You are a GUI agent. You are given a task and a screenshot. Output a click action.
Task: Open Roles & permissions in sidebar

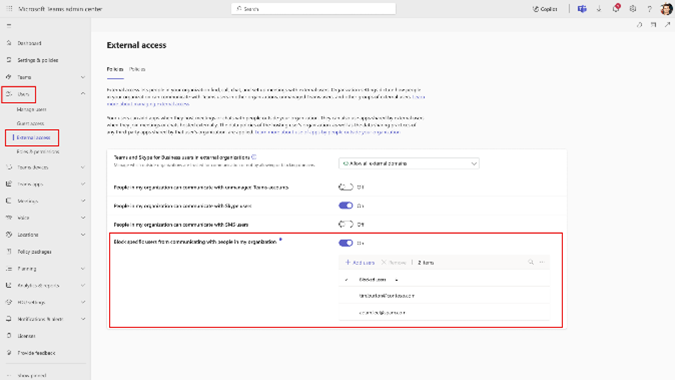(x=38, y=152)
